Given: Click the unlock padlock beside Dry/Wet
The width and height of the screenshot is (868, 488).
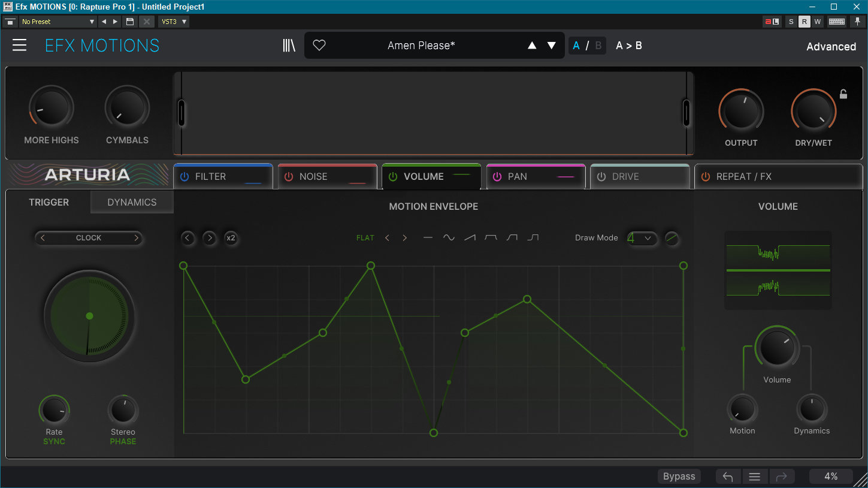Looking at the screenshot, I should coord(843,94).
